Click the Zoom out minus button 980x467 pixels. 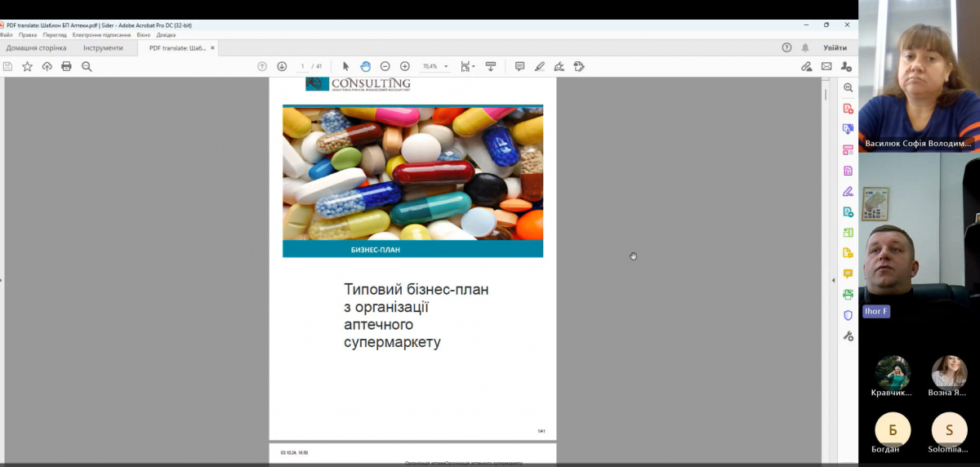pyautogui.click(x=385, y=66)
